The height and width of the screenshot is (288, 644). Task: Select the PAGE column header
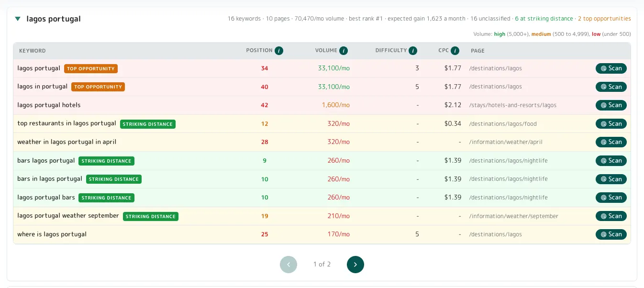pos(477,51)
